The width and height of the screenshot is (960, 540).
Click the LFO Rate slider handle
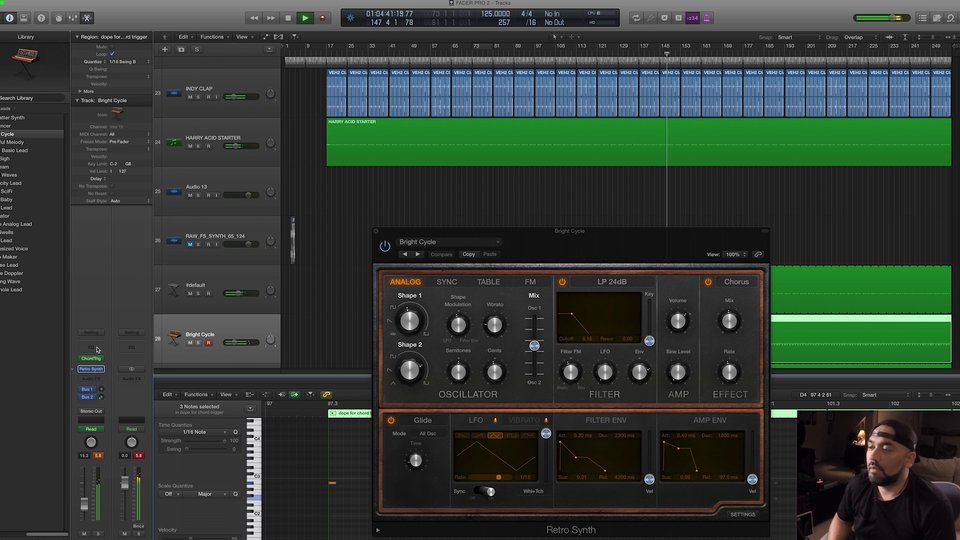tap(498, 477)
